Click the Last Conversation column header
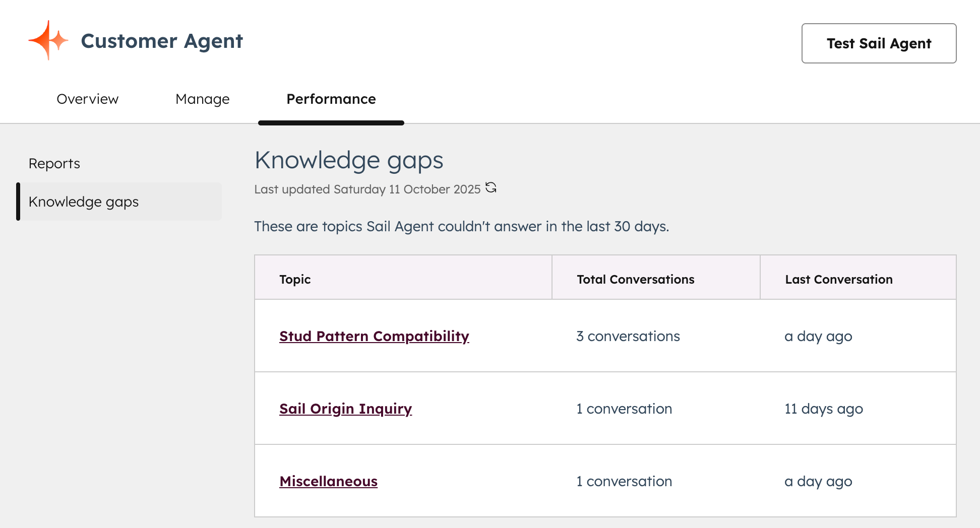This screenshot has width=980, height=528. (838, 279)
